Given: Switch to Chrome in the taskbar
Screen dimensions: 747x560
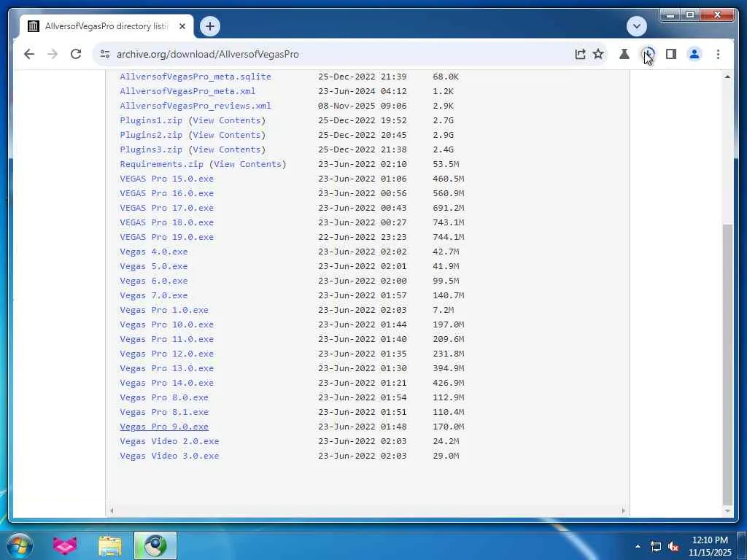Looking at the screenshot, I should 155,545.
